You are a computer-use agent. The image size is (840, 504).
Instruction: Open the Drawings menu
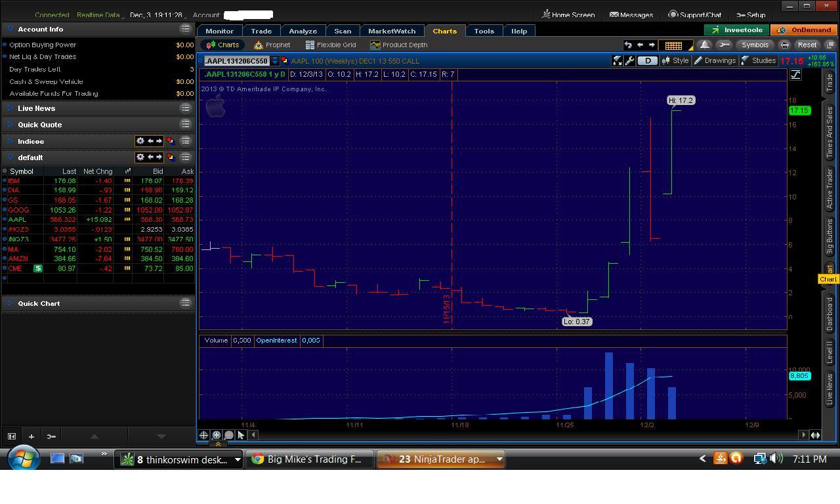[x=715, y=60]
